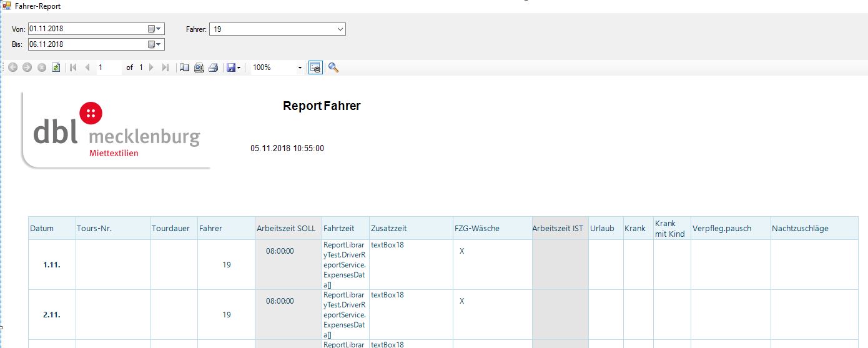
Task: Toggle print layout view
Action: click(184, 67)
